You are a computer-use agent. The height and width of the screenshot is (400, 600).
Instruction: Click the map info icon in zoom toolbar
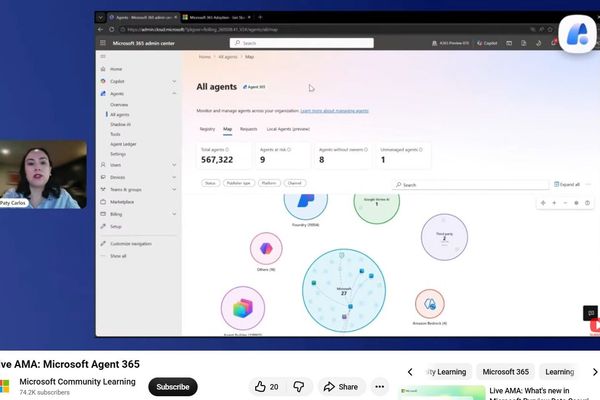pos(587,203)
